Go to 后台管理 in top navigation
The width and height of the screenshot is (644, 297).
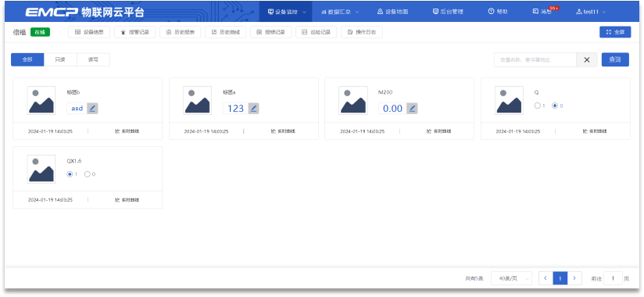(448, 12)
